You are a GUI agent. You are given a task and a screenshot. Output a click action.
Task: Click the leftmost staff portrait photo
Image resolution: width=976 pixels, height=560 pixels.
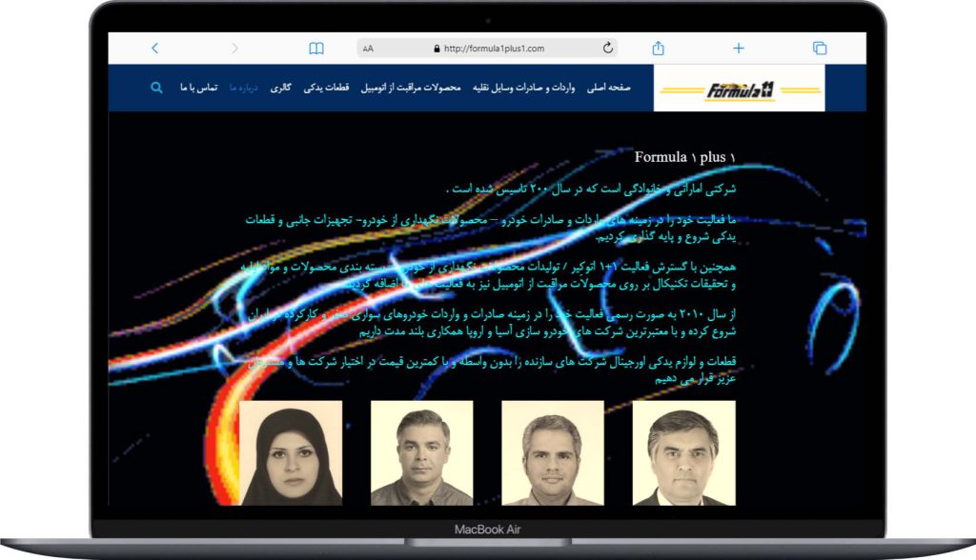291,452
